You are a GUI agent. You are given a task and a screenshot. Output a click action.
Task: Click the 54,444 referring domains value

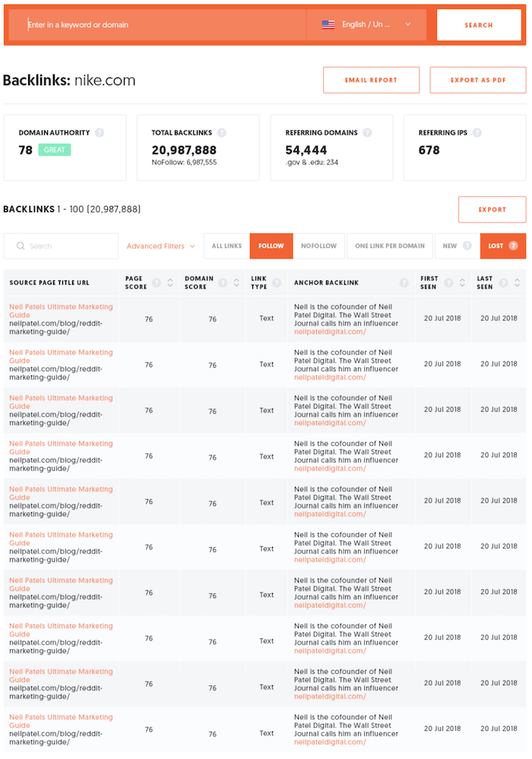[306, 150]
